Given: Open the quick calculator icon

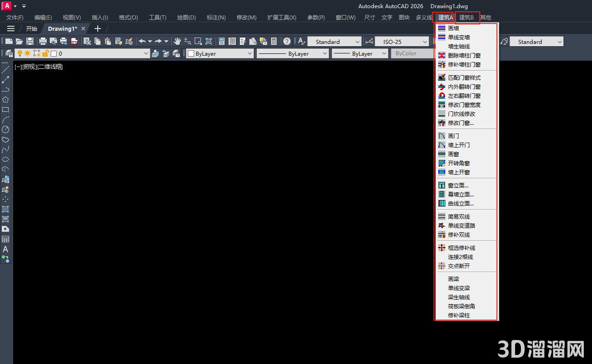Looking at the screenshot, I should point(274,41).
